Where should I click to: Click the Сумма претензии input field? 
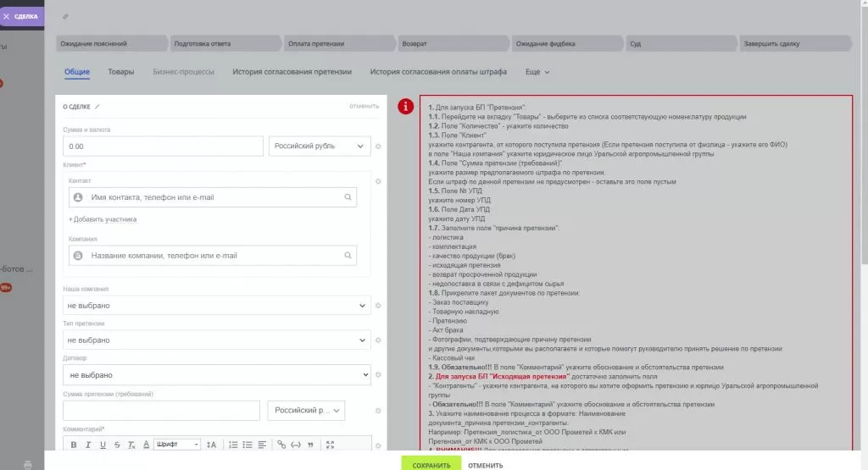[x=161, y=410]
